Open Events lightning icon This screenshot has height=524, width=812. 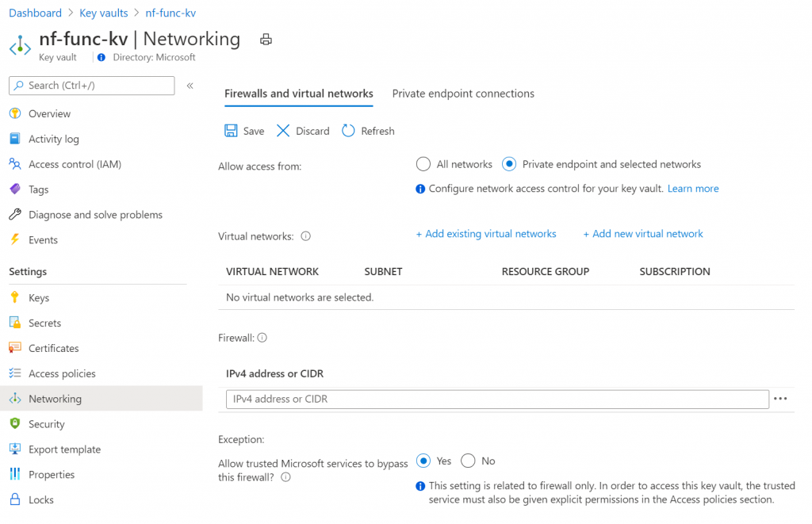15,239
